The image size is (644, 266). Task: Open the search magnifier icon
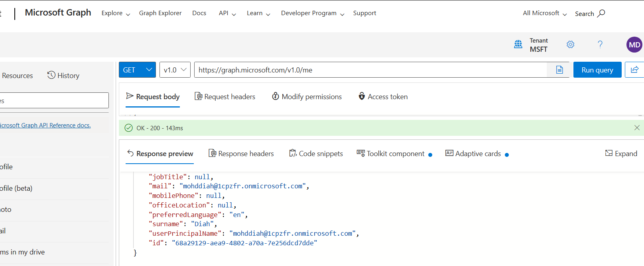tap(601, 13)
